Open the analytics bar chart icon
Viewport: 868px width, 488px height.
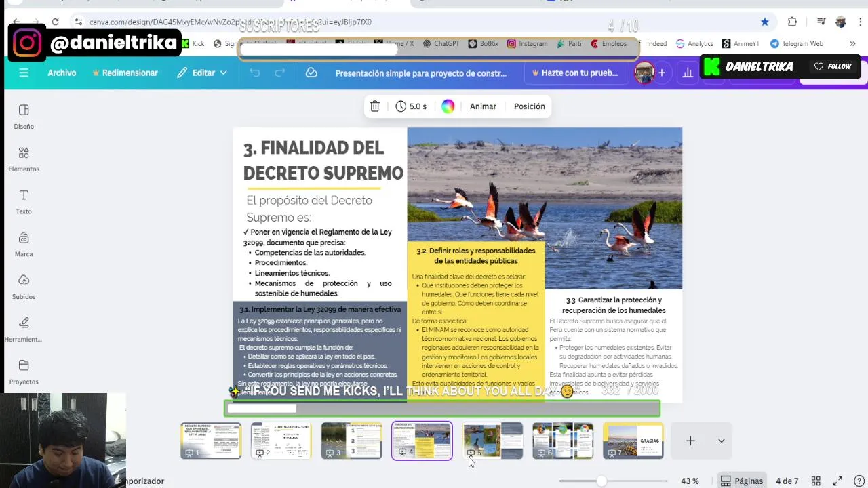(688, 73)
